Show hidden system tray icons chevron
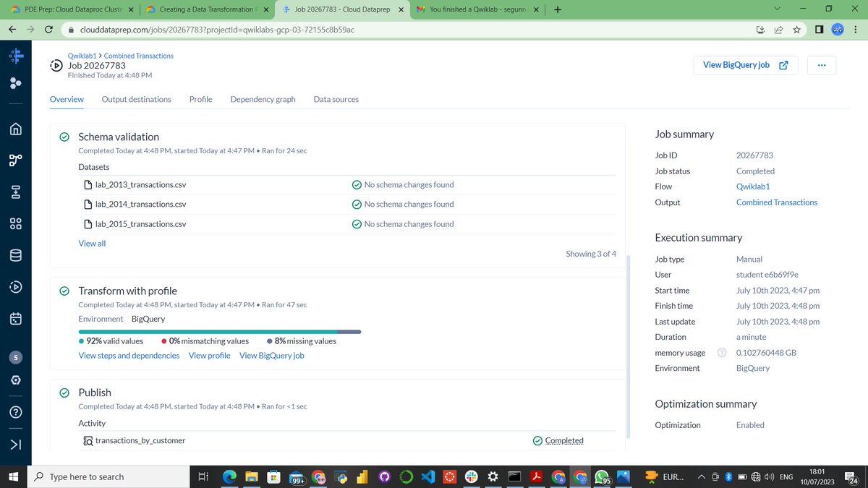 701,476
